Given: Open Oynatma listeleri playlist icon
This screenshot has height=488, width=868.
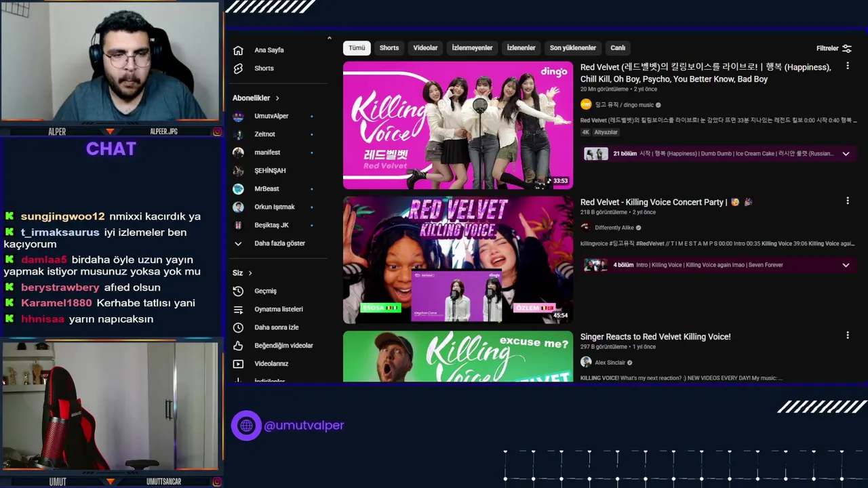Looking at the screenshot, I should (238, 309).
